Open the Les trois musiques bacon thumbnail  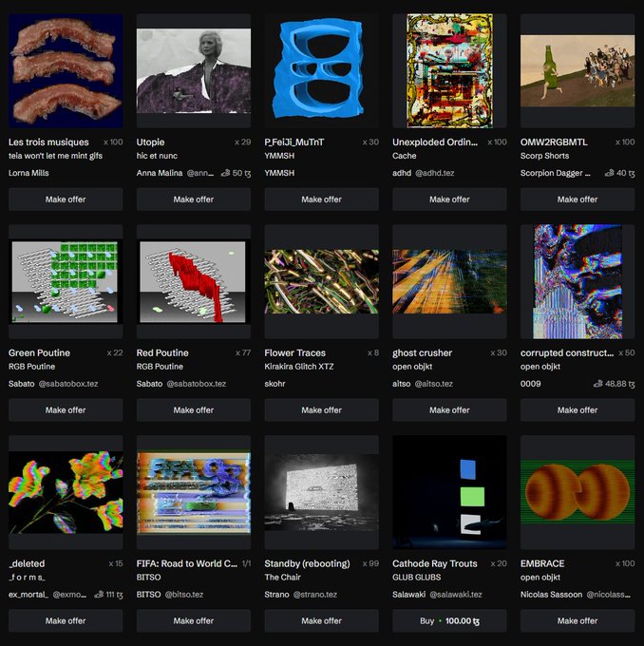point(66,70)
